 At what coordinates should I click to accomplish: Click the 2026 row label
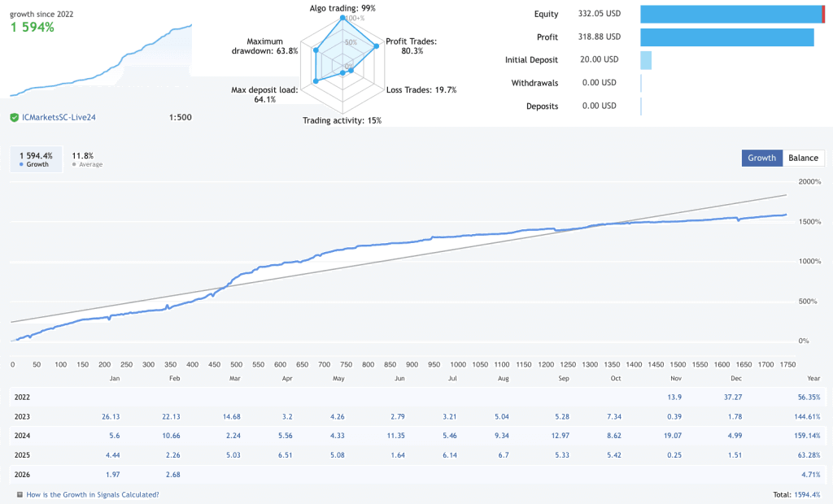[22, 475]
